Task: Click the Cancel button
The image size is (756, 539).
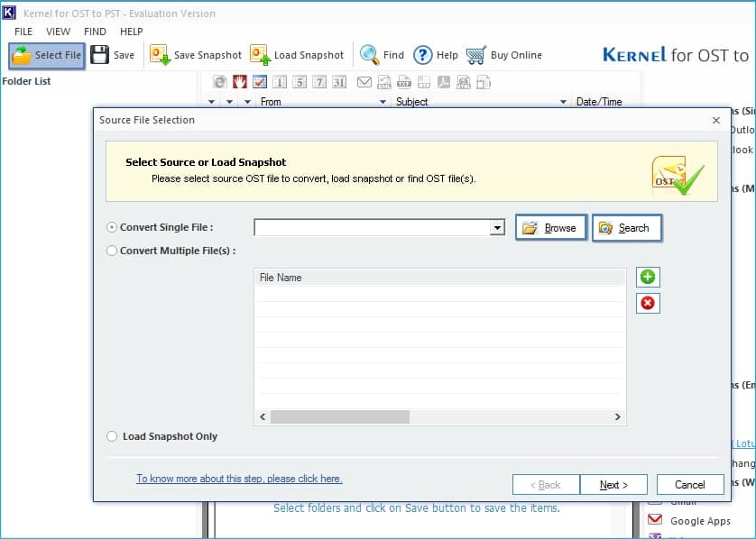Action: (690, 485)
